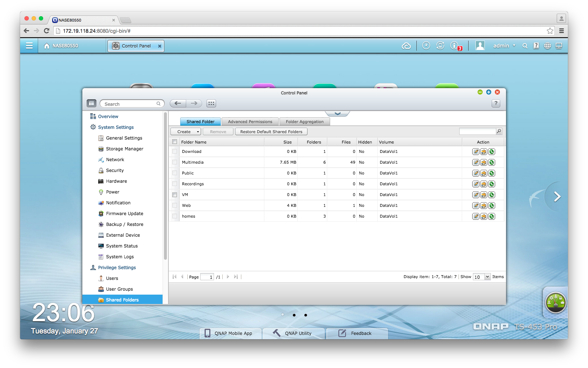Image resolution: width=588 pixels, height=368 pixels.
Task: Click the shared folder search magnifier button
Action: [499, 131]
